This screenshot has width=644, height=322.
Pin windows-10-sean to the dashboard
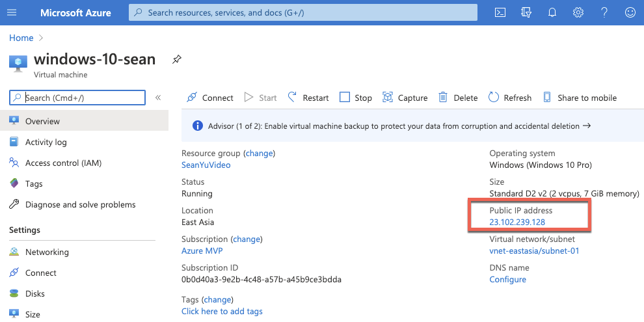coord(176,60)
